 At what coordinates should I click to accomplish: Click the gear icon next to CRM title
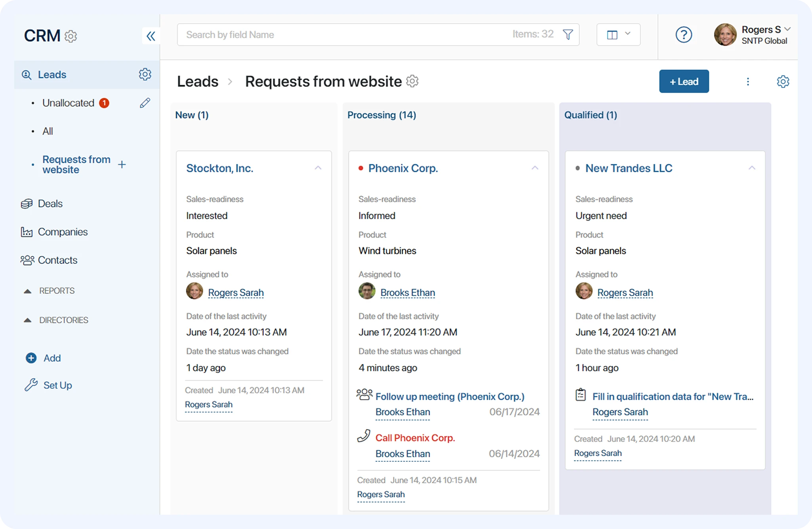coord(71,36)
